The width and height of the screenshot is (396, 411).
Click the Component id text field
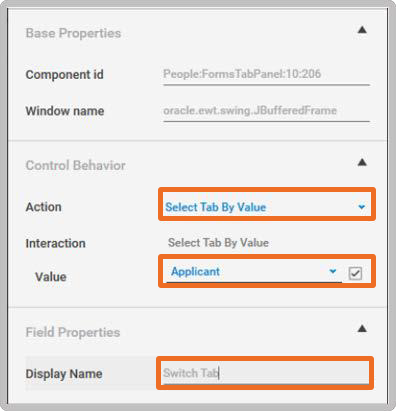(266, 75)
